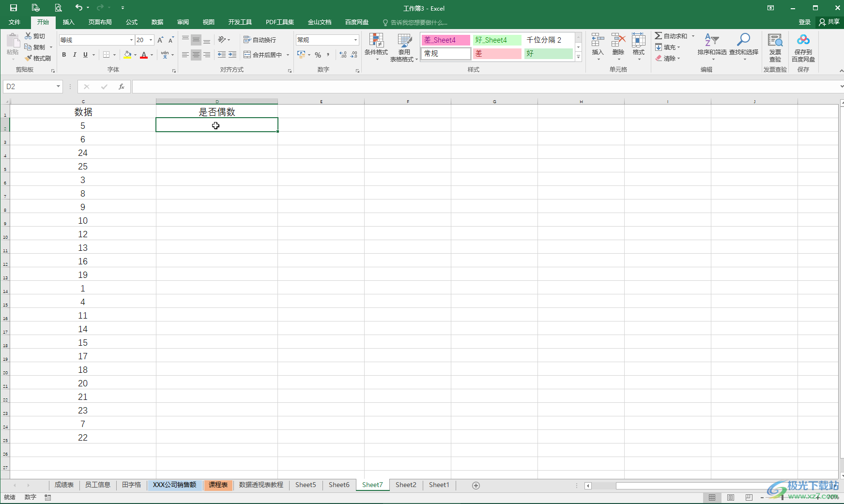Click the 自动求和 AutoSum button
This screenshot has height=504, width=844.
click(x=671, y=36)
